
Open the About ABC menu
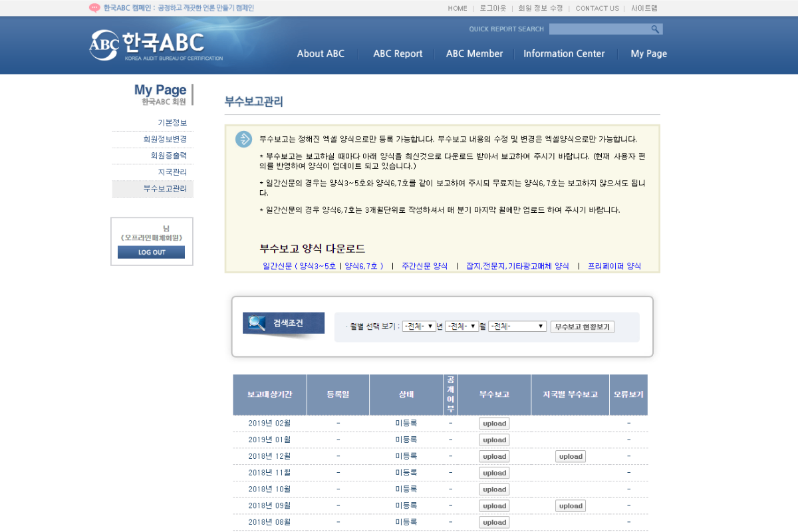[321, 54]
